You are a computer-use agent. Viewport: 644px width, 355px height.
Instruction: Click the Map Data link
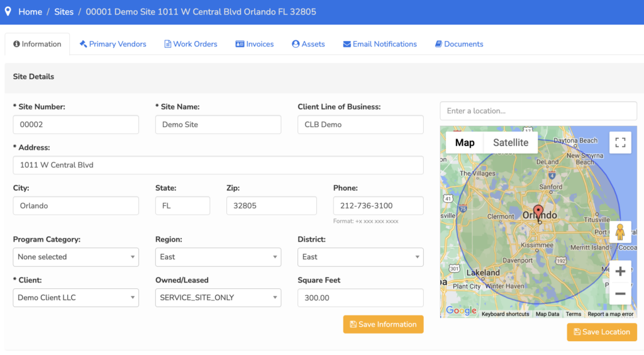[548, 314]
